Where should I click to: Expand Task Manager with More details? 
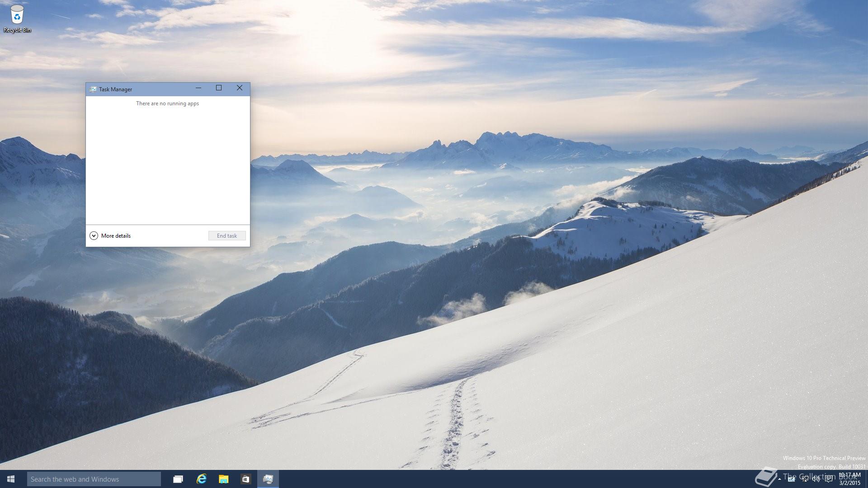tap(110, 235)
